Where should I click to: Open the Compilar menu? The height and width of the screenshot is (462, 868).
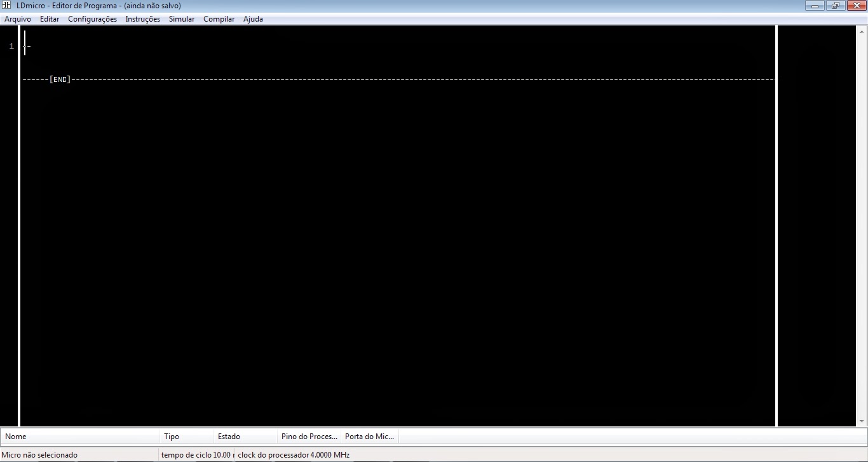coord(219,19)
